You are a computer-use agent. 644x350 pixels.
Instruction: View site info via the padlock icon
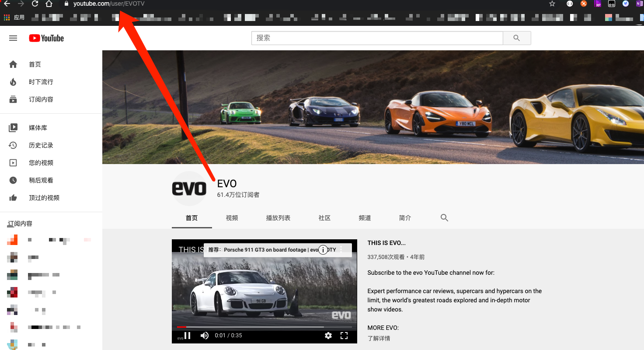pyautogui.click(x=66, y=4)
